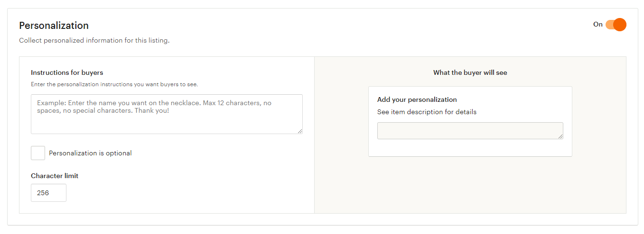The image size is (644, 234).
Task: Click the "Add your personalization" preview title
Action: [417, 99]
